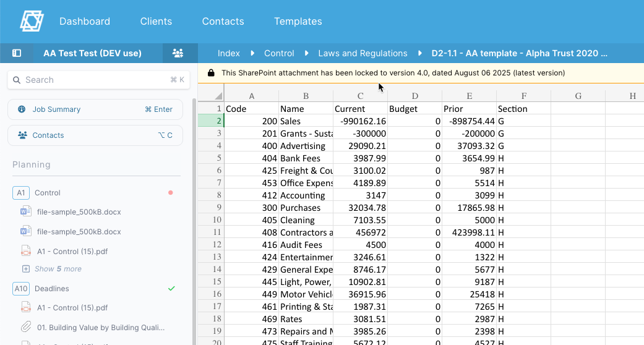Open the Dashboard page

point(85,21)
